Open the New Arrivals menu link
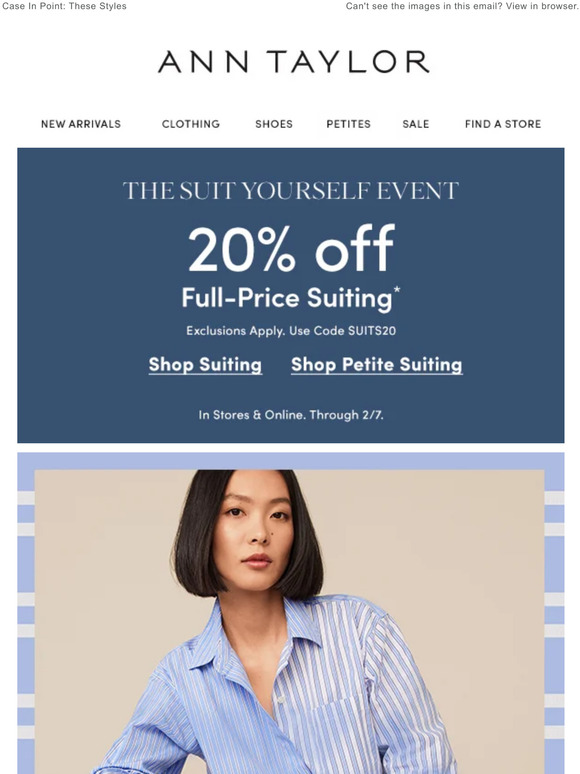 (81, 124)
